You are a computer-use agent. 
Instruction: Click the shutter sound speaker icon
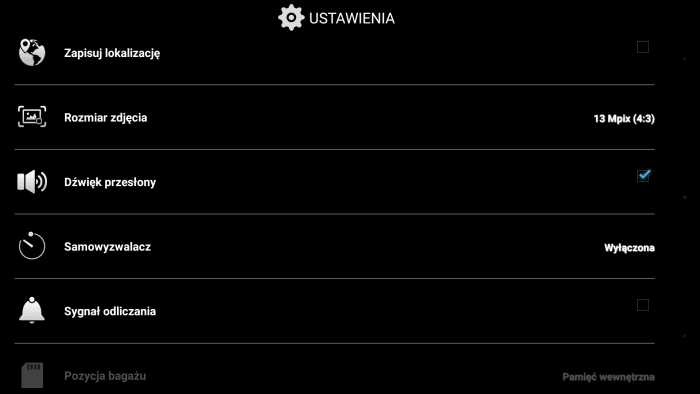tap(32, 182)
